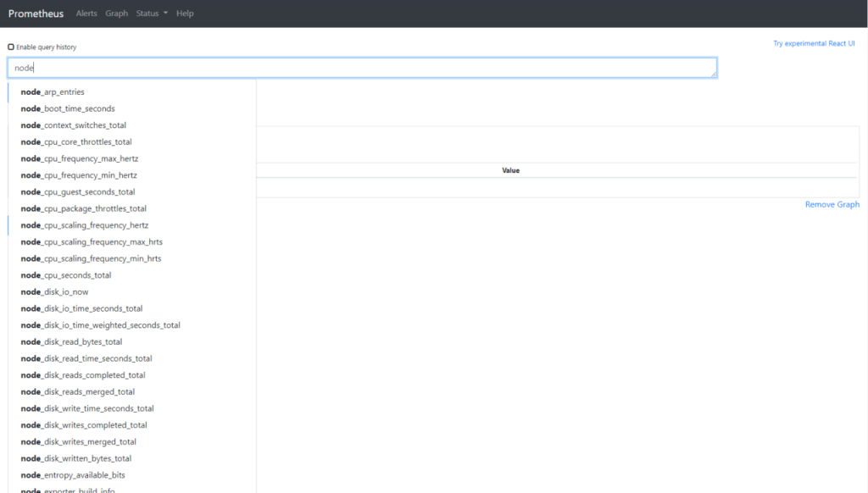Choose node_cpu_seconds_total metric
Viewport: 868px width, 493px height.
(132, 275)
